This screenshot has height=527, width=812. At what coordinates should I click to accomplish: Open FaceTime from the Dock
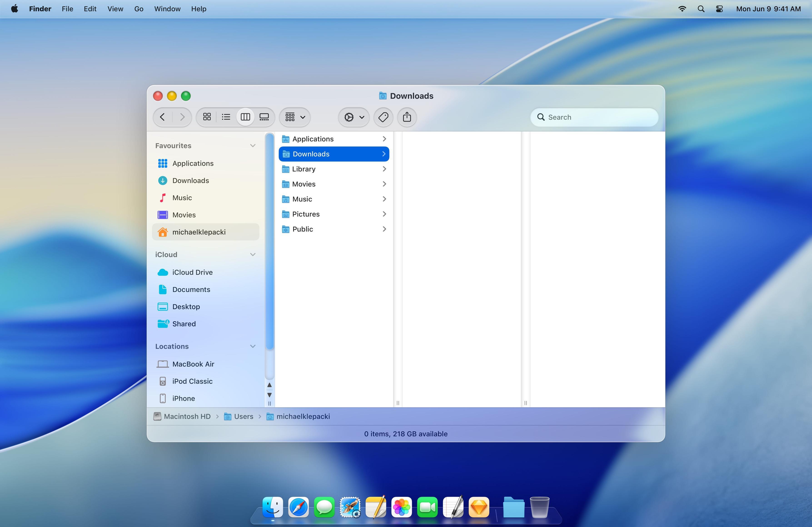coord(427,507)
